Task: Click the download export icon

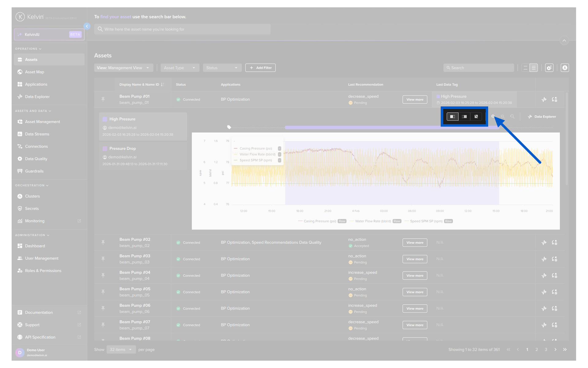Action: tap(565, 68)
